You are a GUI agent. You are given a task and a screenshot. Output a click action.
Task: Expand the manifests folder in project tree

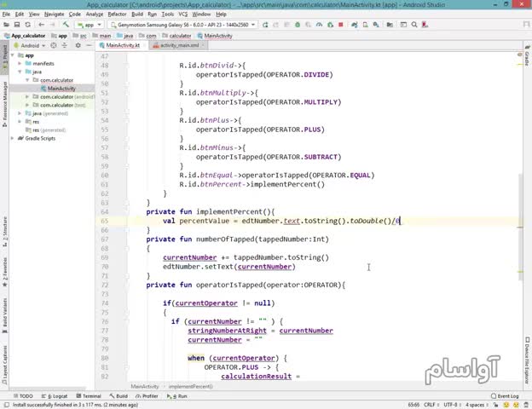[x=27, y=64]
